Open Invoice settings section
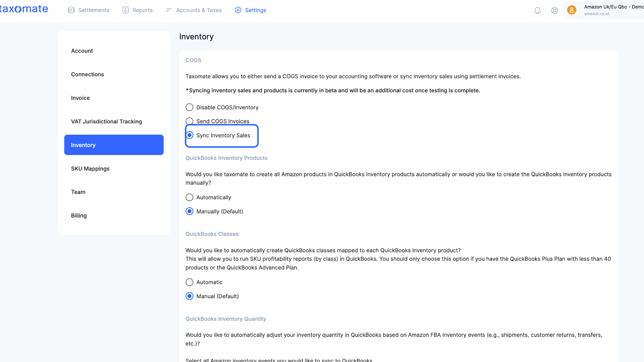Image resolution: width=644 pixels, height=362 pixels. click(114, 98)
